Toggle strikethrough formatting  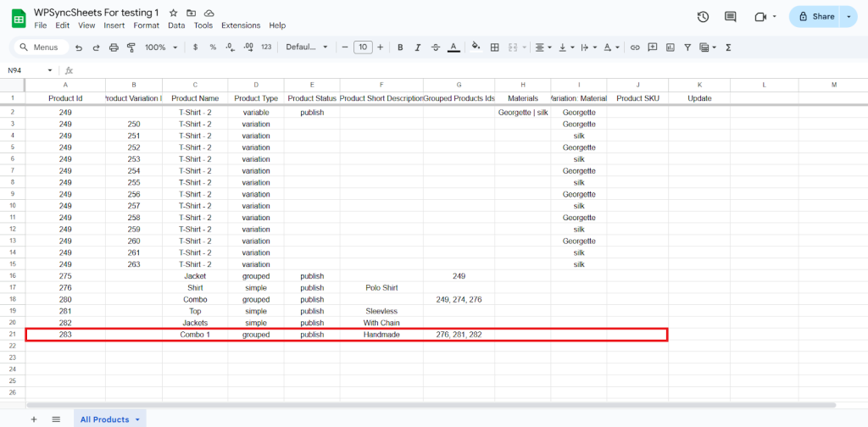coord(436,47)
